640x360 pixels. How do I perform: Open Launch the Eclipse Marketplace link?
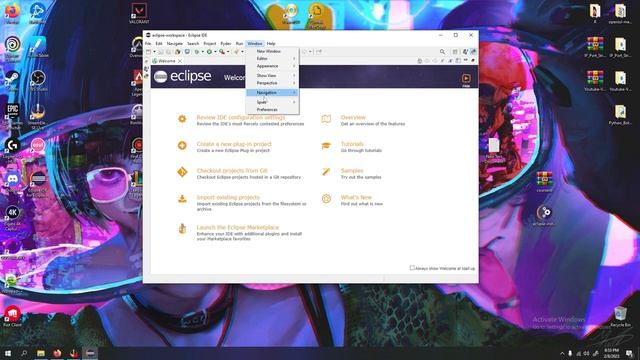click(238, 227)
